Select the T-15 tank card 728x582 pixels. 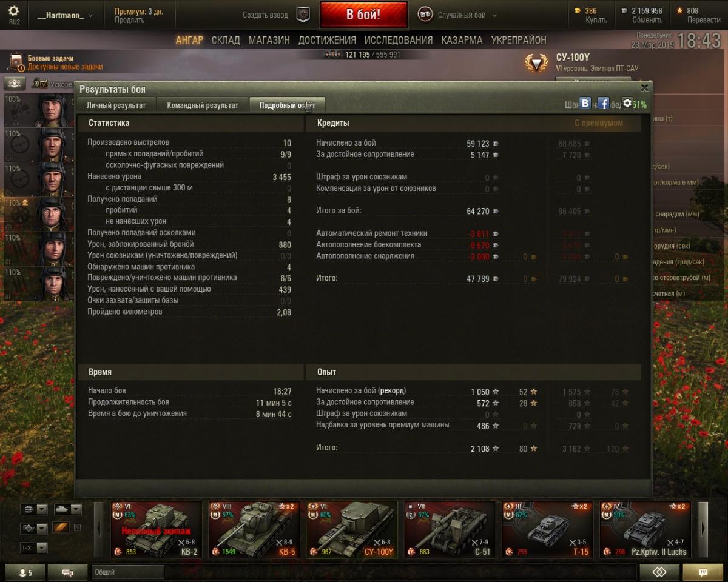click(547, 529)
